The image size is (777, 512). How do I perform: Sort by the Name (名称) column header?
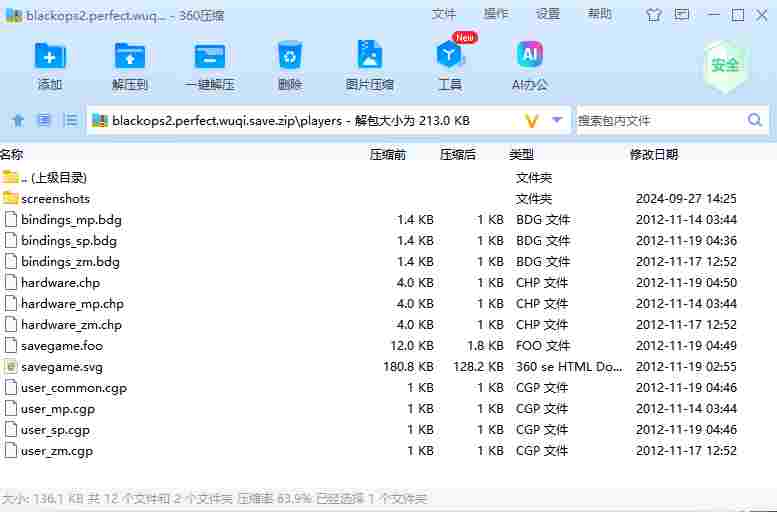(12, 155)
